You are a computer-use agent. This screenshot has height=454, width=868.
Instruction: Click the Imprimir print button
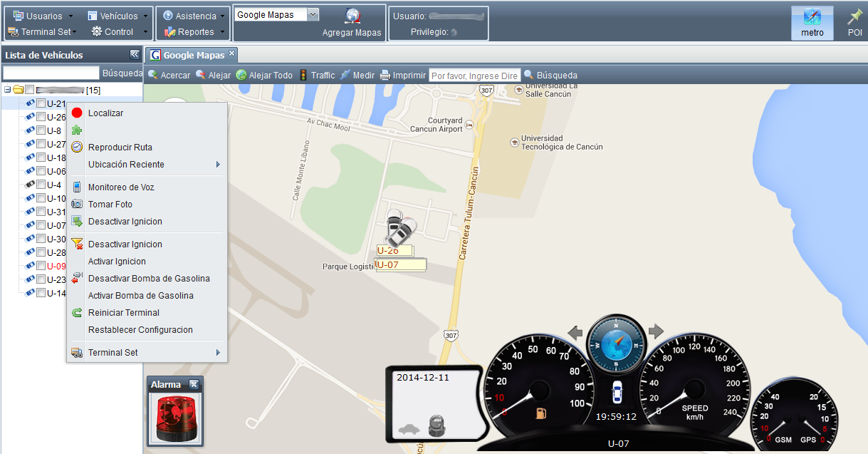(402, 76)
